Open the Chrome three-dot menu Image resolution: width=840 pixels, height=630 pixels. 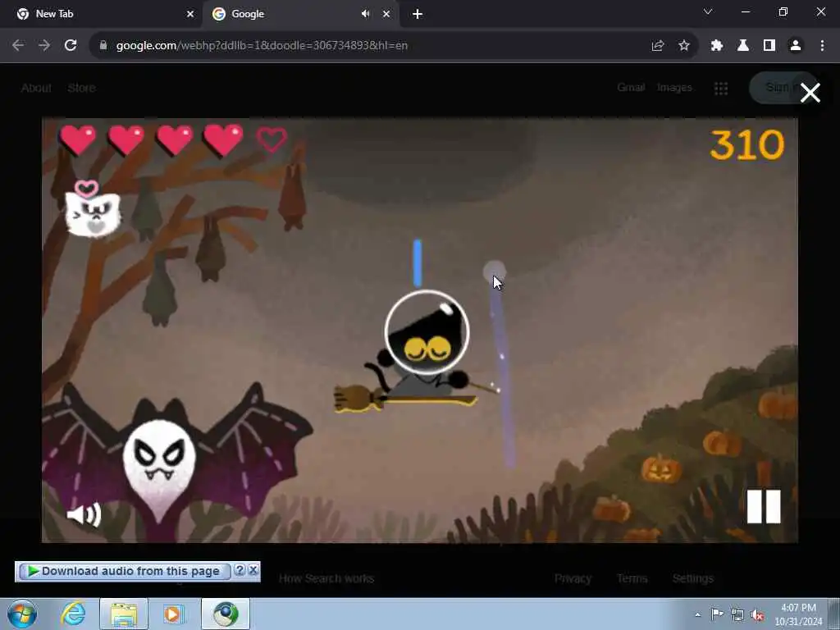tap(822, 46)
